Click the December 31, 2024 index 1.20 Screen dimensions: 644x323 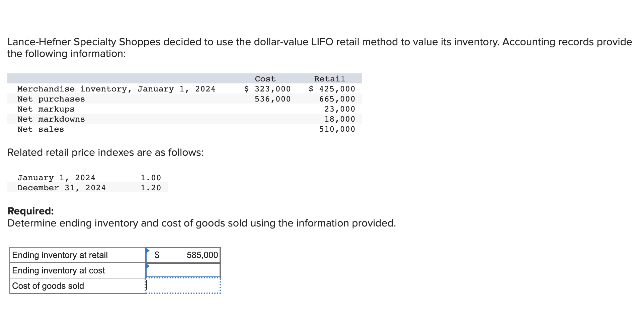[151, 188]
